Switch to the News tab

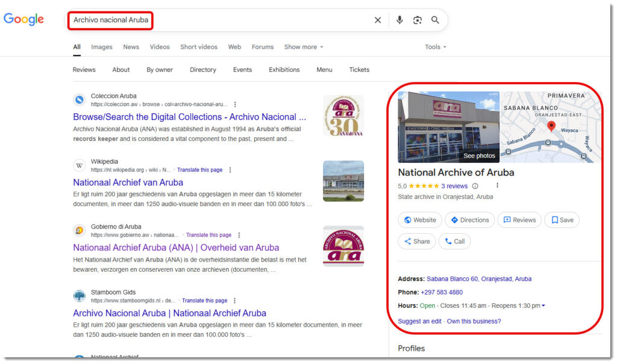pyautogui.click(x=131, y=47)
